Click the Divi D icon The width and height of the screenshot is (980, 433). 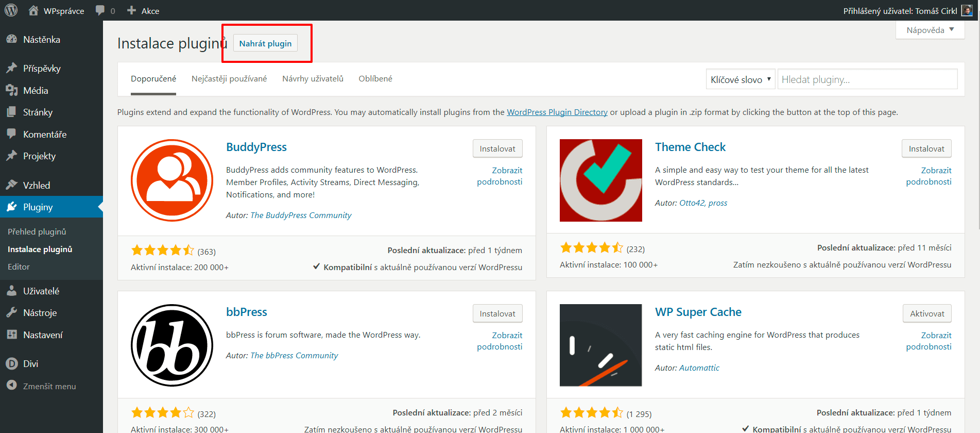pos(11,363)
